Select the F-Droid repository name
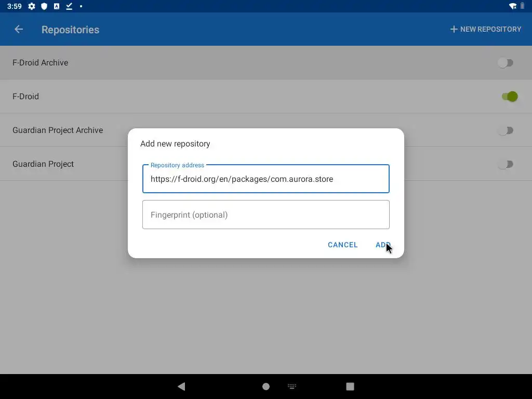Screen dimensions: 532x399 (26, 96)
